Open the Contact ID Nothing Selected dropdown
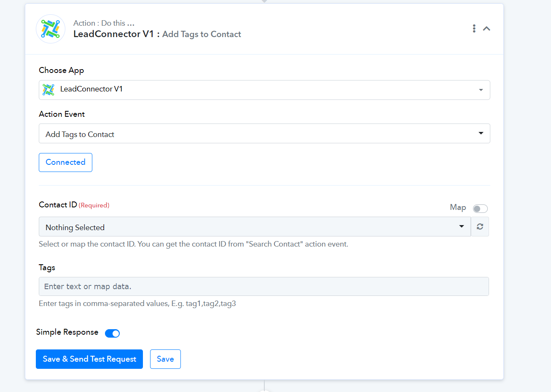The height and width of the screenshot is (392, 551). [255, 227]
